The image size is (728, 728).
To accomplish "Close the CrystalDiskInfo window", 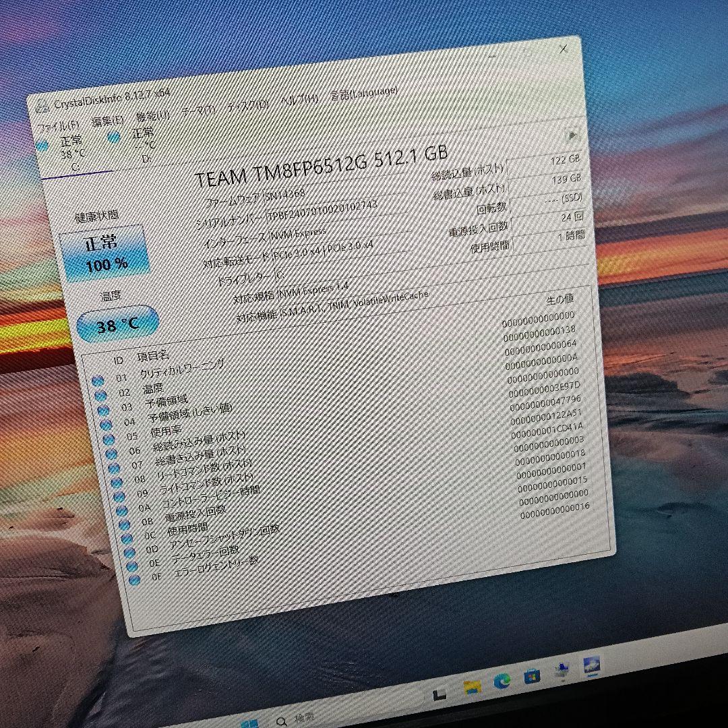I will coord(564,49).
